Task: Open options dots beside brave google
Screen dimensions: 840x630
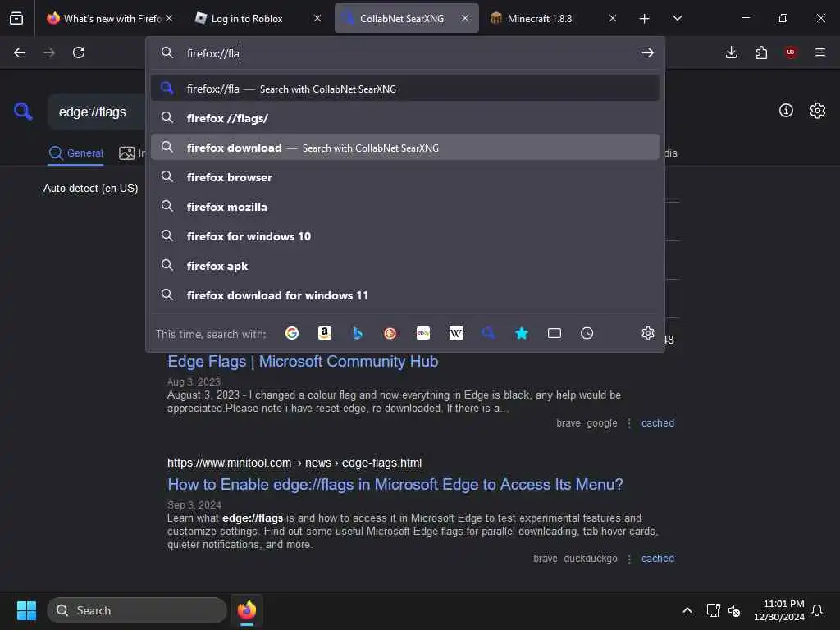Action: pos(629,423)
